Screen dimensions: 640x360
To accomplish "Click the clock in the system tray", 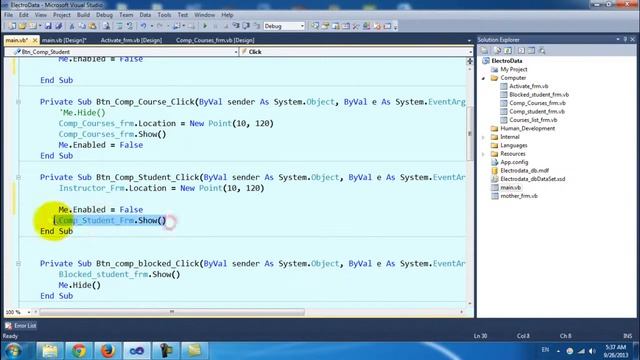I will point(616,351).
